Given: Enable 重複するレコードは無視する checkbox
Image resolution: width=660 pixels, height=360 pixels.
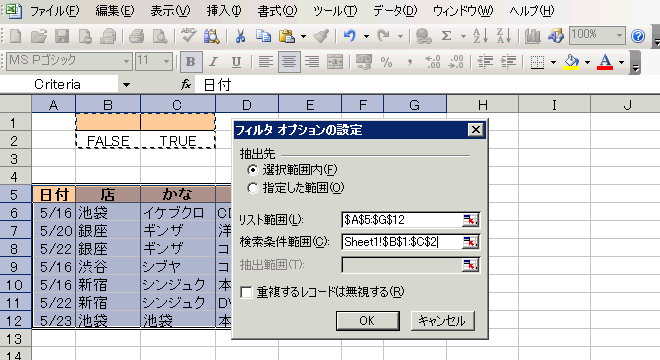Looking at the screenshot, I should click(x=246, y=292).
